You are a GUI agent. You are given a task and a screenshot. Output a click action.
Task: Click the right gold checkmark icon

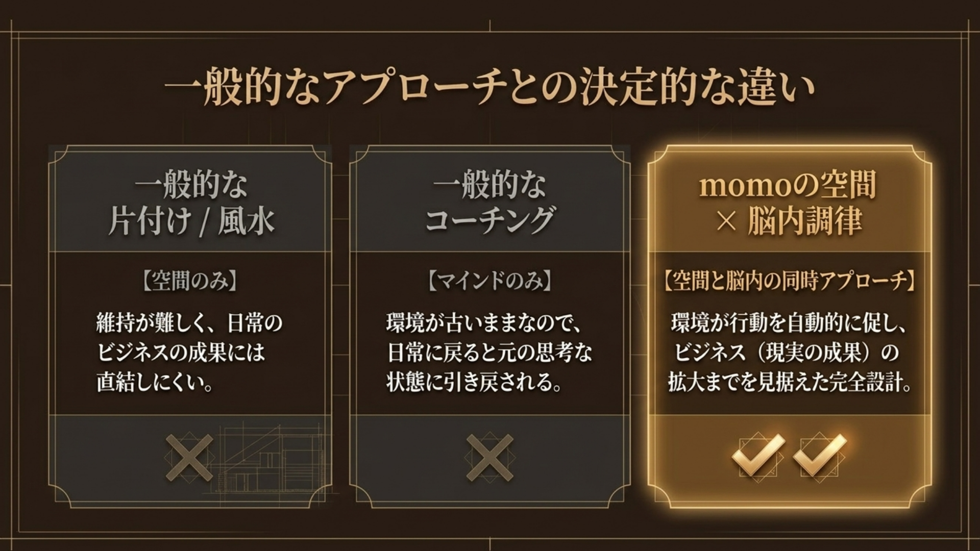coord(820,455)
